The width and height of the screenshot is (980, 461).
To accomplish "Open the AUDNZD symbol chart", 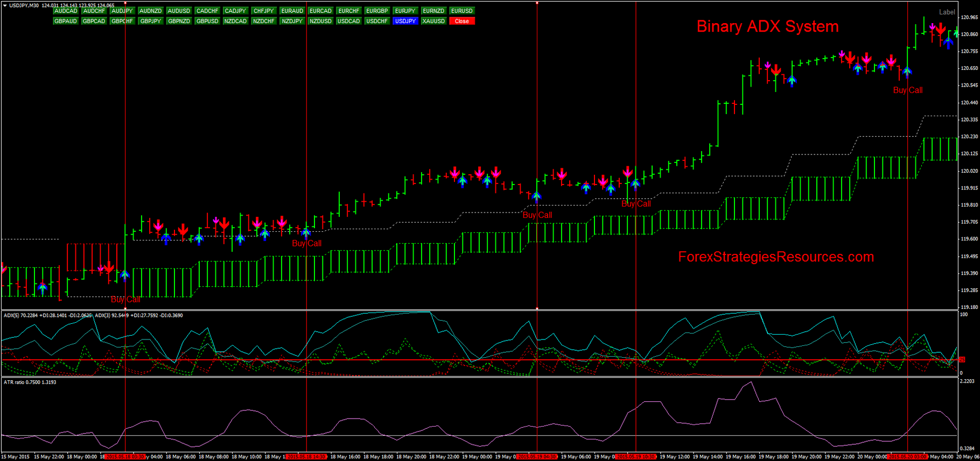I will tap(151, 11).
